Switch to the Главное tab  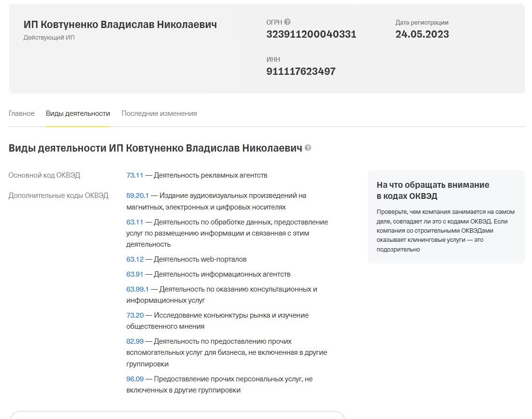(x=21, y=113)
